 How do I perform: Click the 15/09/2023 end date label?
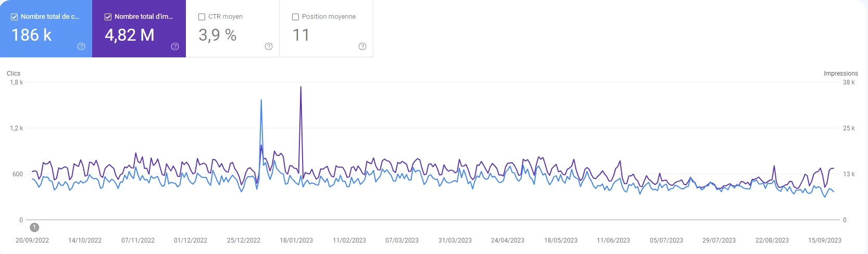click(825, 240)
